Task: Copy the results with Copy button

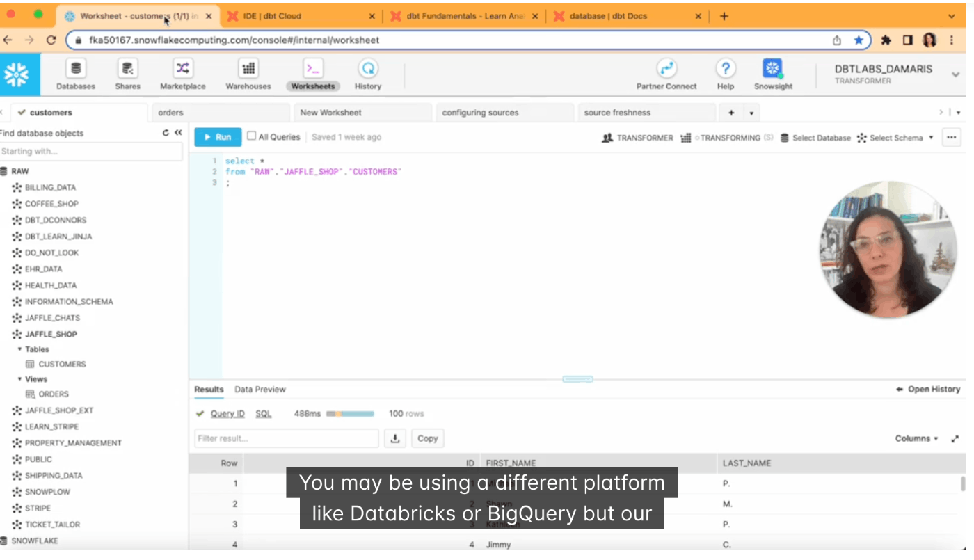Action: coord(427,438)
